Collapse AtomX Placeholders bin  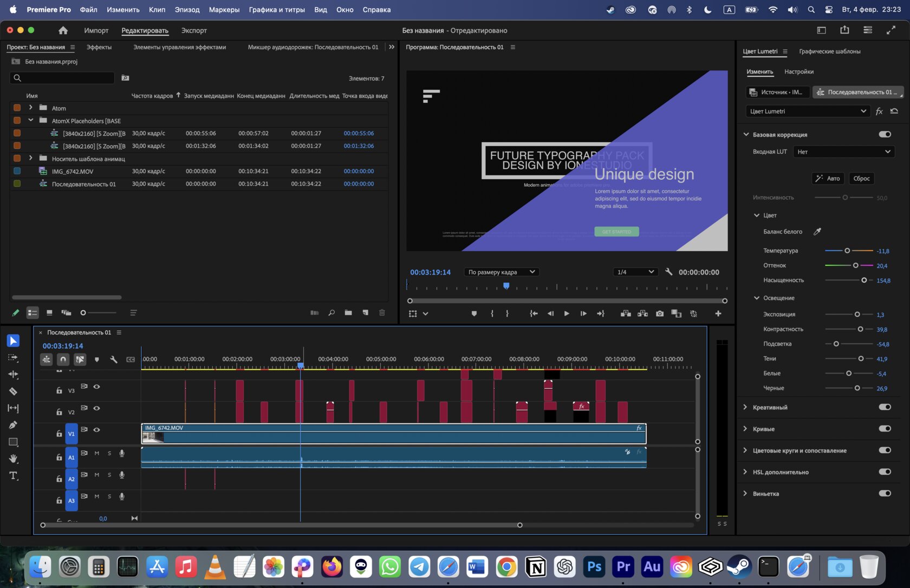click(x=31, y=120)
